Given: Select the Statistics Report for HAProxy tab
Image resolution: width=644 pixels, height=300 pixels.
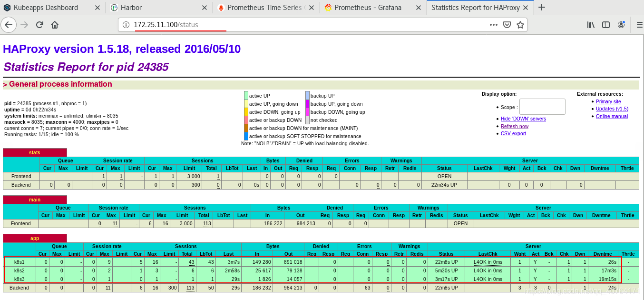Looking at the screenshot, I should [480, 8].
